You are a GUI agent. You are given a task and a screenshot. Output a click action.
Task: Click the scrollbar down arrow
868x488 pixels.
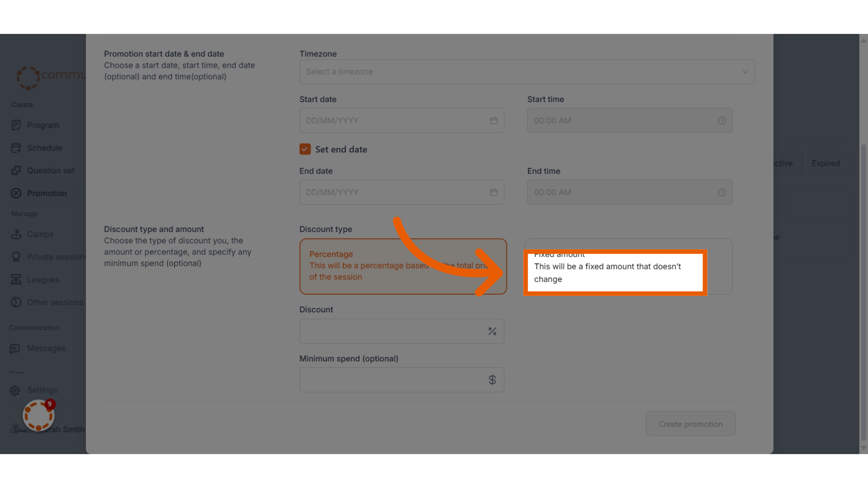tap(863, 448)
